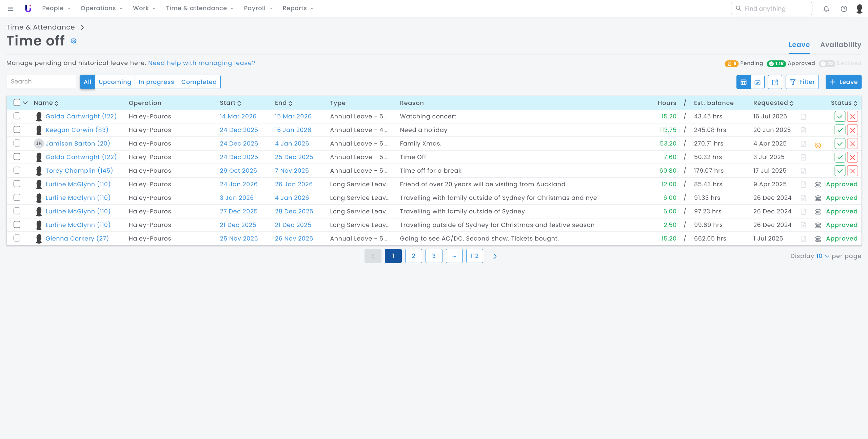The image size is (868, 439).
Task: Decline Keegan Corwin's leave request
Action: [852, 130]
